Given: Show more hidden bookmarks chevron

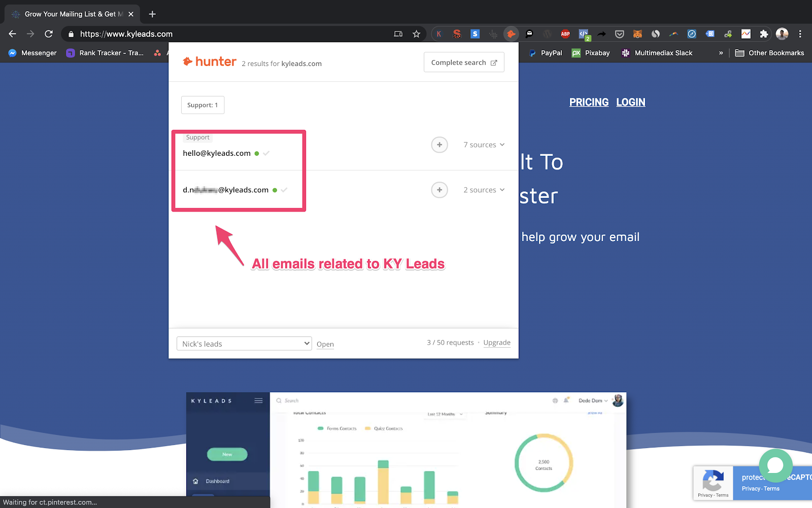Looking at the screenshot, I should point(721,53).
